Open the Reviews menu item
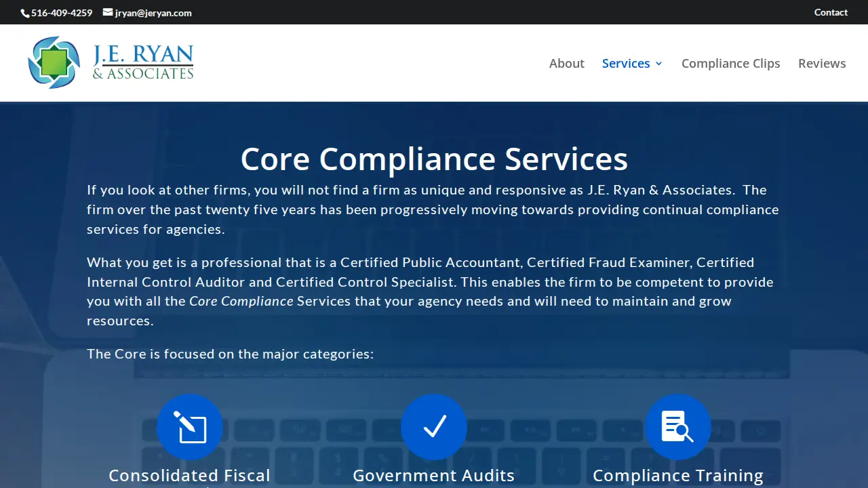The width and height of the screenshot is (868, 488). 822,63
